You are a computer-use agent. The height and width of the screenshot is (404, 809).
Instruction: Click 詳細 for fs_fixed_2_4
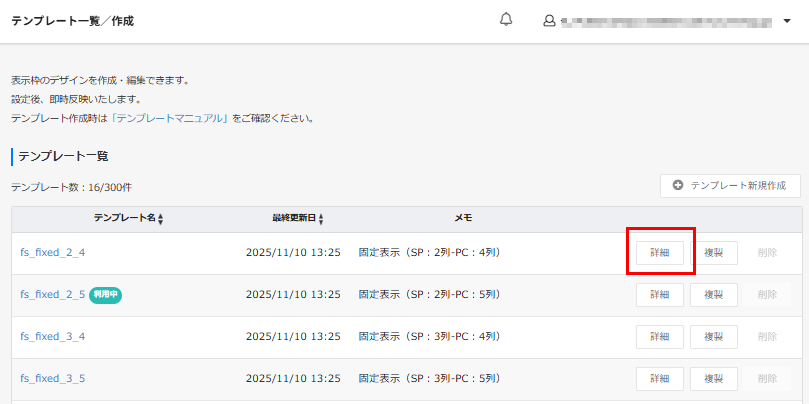tap(660, 253)
